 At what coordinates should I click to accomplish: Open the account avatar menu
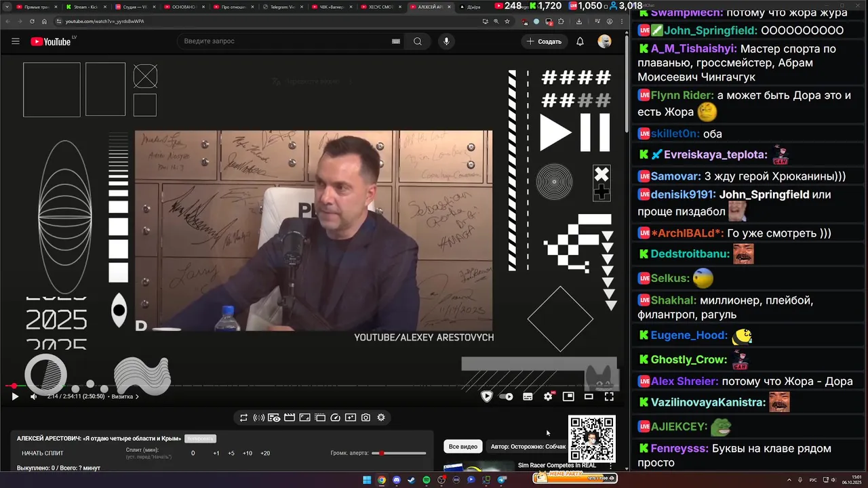click(x=604, y=41)
